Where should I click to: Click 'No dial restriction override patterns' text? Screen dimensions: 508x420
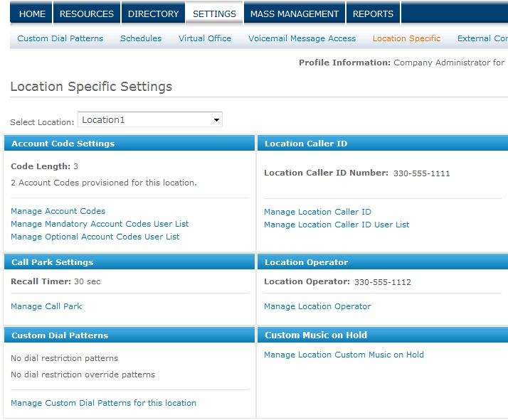(83, 374)
